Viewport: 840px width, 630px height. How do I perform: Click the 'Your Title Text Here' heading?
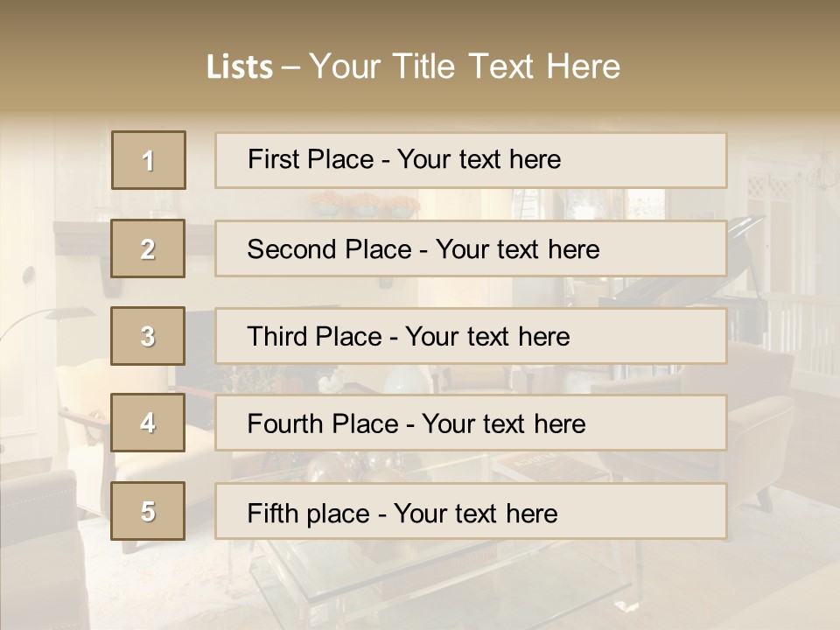point(465,66)
